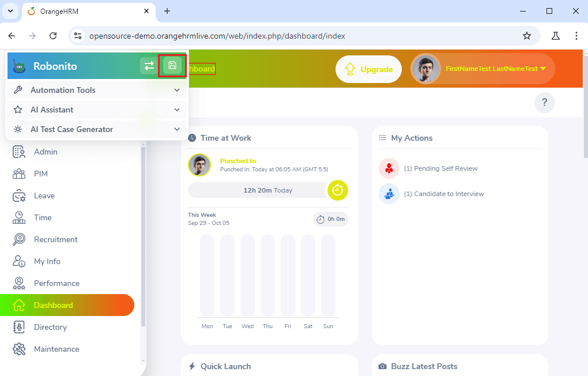588x376 pixels.
Task: Click the Sep 29 - Oct 05 date range
Action: click(209, 223)
